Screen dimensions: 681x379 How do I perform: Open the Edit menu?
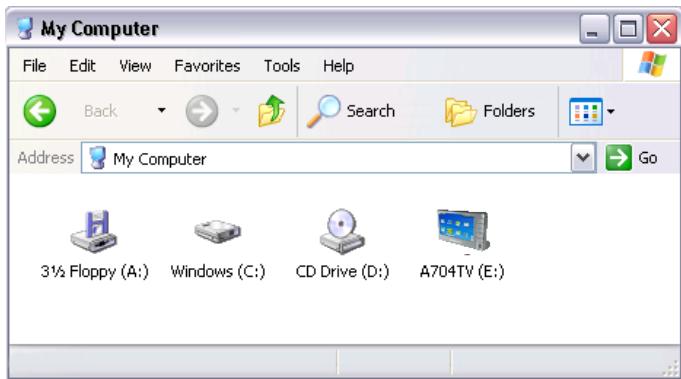click(x=82, y=66)
